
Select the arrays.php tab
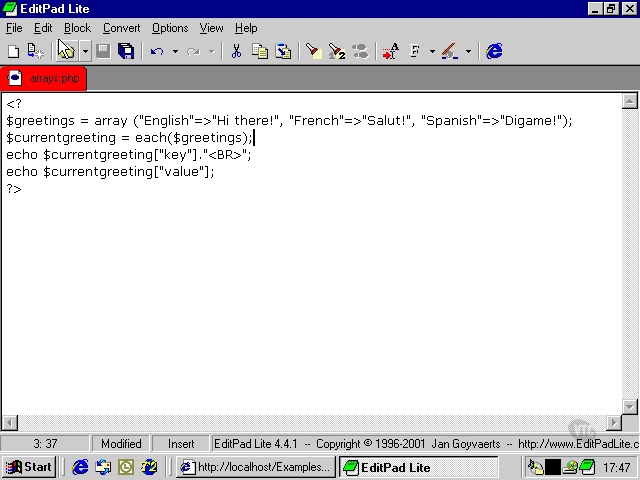point(44,78)
